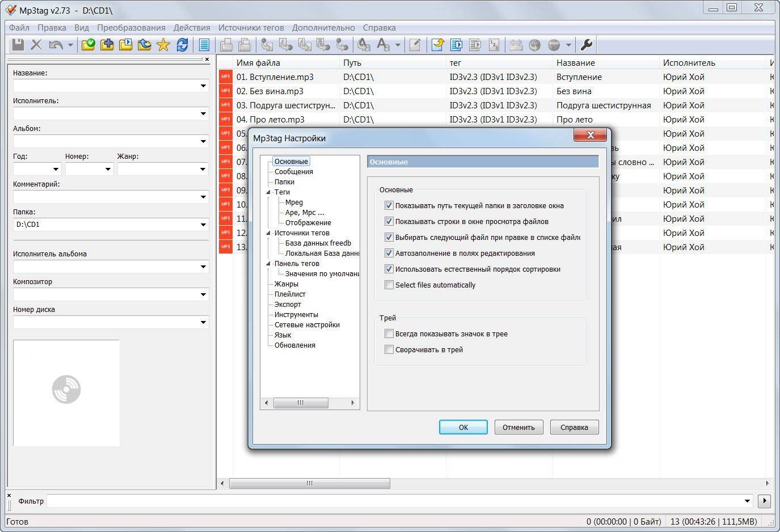Enable Сворачивать в трей checkbox
The height and width of the screenshot is (532, 780).
[x=389, y=350]
